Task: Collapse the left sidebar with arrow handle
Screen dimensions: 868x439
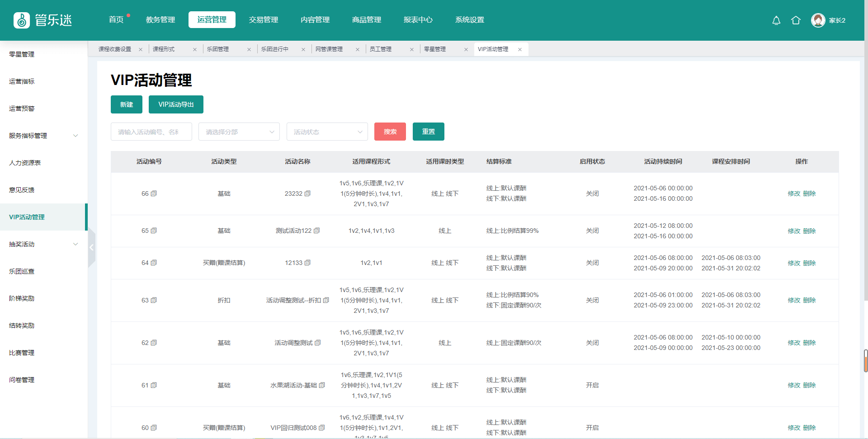Action: [92, 247]
